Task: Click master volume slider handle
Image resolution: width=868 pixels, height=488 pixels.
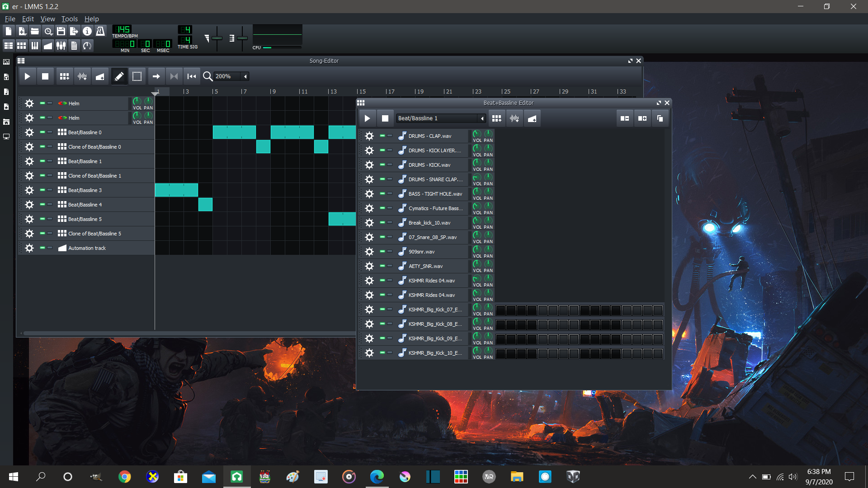Action: tap(217, 38)
